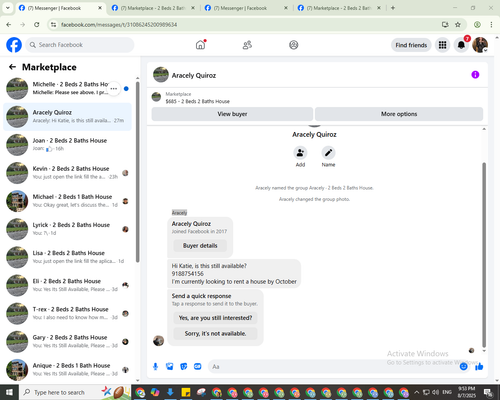Open Windows notification center icon
This screenshot has width=500, height=400.
[488, 392]
